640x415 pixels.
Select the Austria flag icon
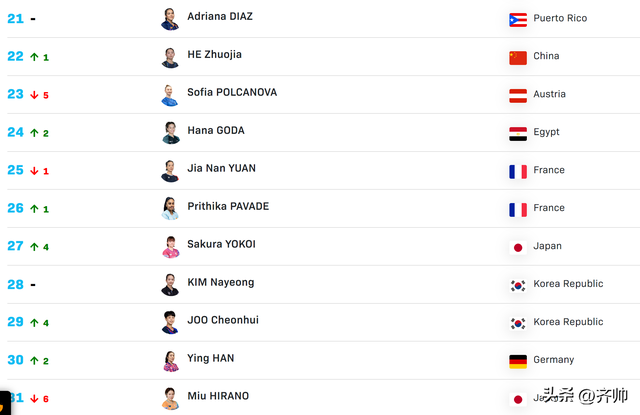[518, 95]
